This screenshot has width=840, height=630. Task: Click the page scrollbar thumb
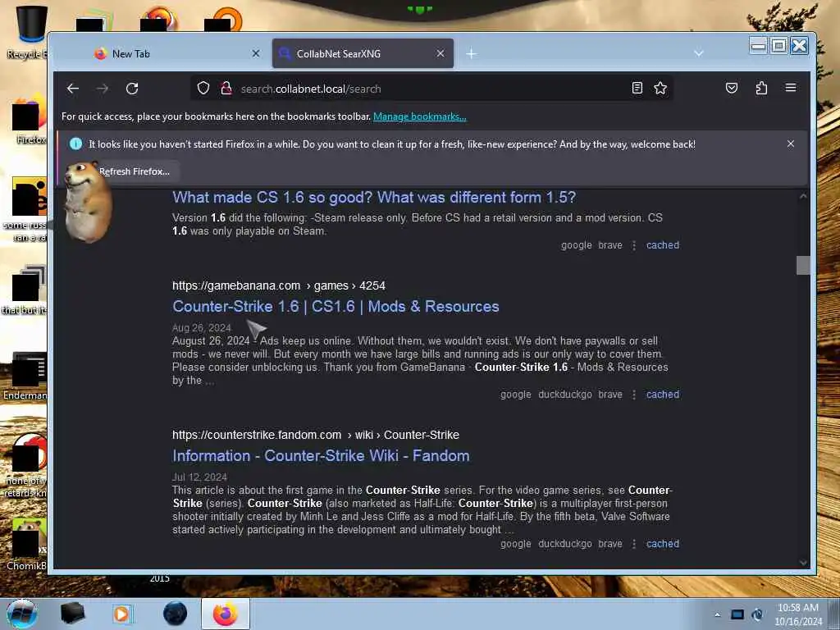pyautogui.click(x=803, y=265)
